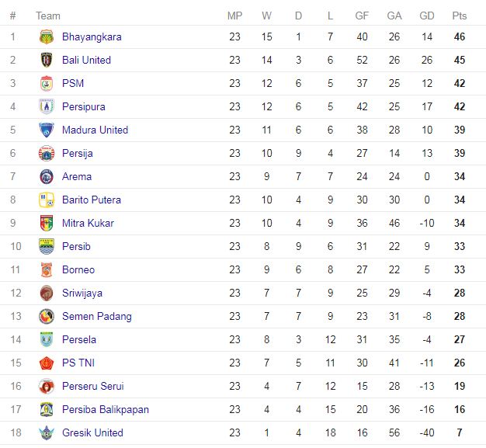Screen dimensions: 486x448
Task: Open the Persela team link
Action: point(80,339)
